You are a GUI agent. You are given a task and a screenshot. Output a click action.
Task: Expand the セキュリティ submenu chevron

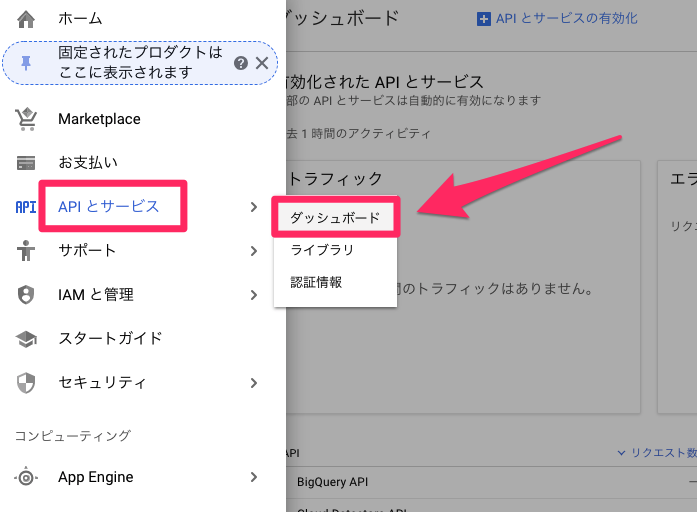click(254, 383)
